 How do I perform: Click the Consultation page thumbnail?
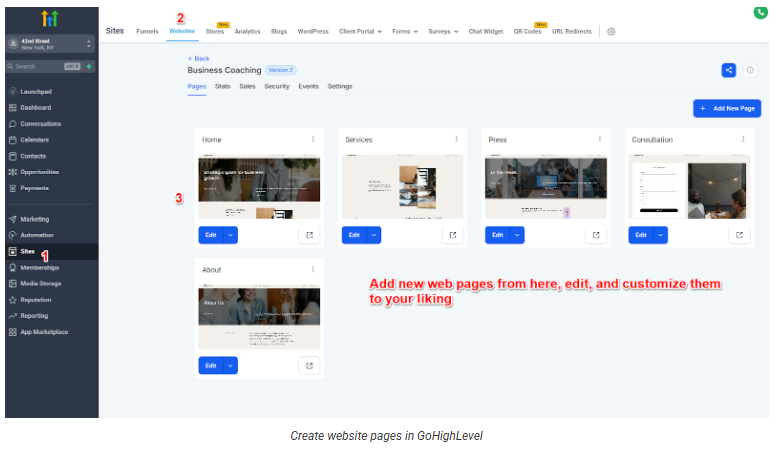[689, 187]
